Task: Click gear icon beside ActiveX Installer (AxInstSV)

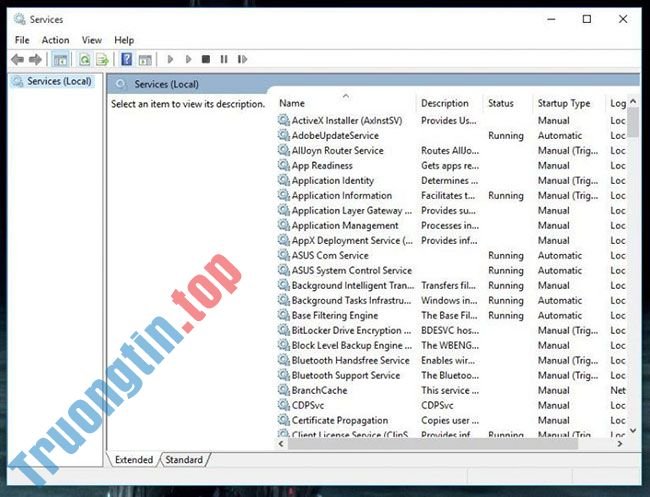Action: 284,120
